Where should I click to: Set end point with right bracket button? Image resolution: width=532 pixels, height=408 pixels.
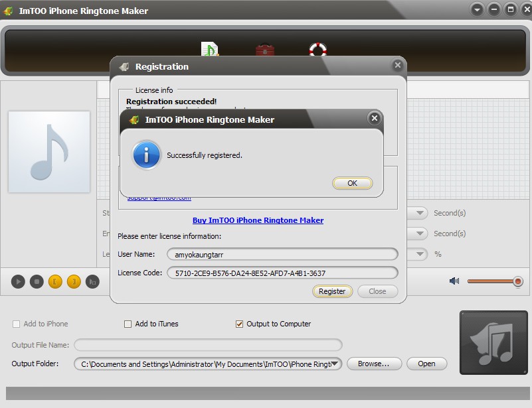pyautogui.click(x=74, y=281)
